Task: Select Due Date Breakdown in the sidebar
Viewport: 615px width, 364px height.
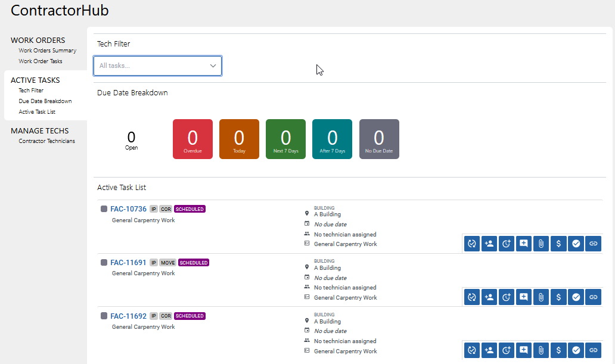Action: [45, 101]
